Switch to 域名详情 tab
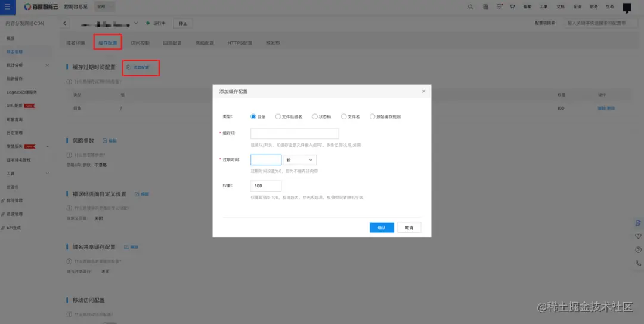 coord(76,43)
